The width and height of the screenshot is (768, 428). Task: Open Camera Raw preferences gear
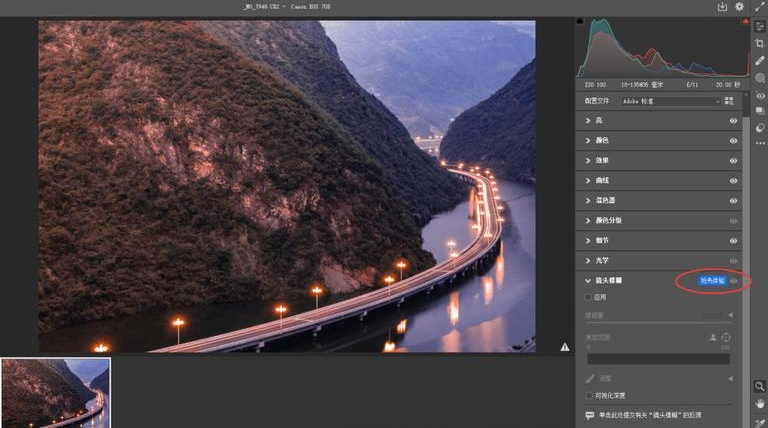click(739, 6)
